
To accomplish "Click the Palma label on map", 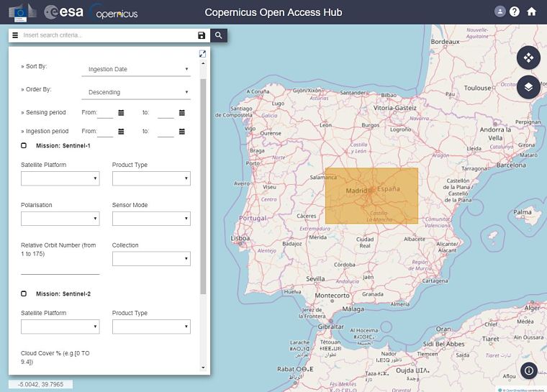I will point(523,211).
